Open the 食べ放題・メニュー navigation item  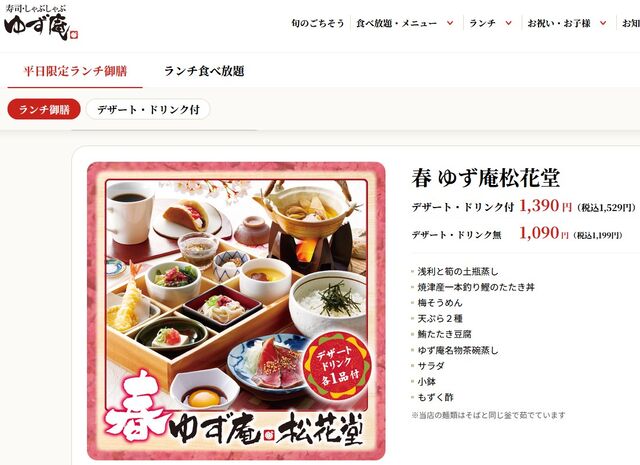tap(396, 23)
